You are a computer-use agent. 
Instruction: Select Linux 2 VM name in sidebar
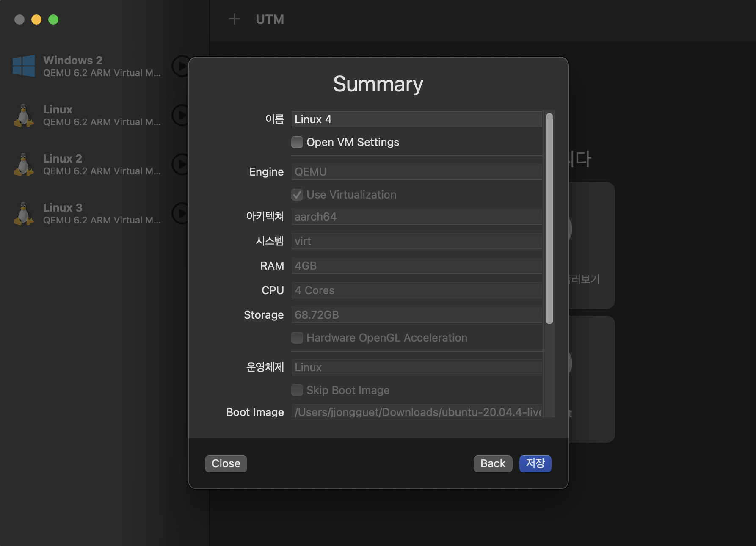click(x=63, y=159)
